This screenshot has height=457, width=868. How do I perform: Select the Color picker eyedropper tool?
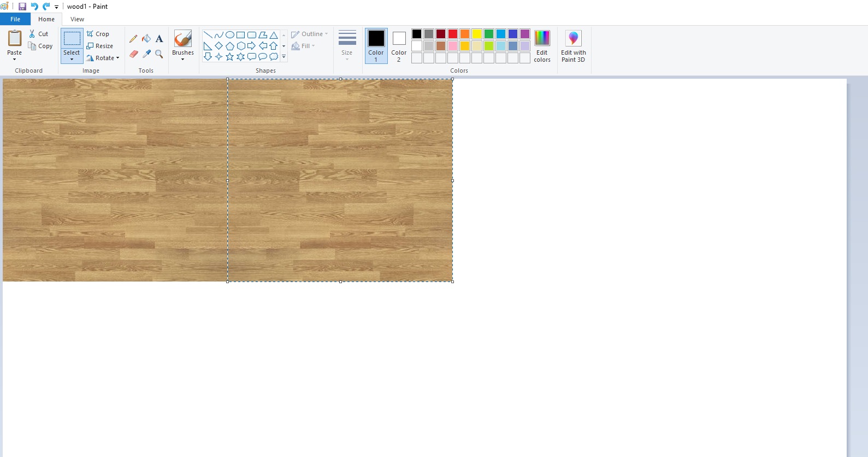pos(146,54)
